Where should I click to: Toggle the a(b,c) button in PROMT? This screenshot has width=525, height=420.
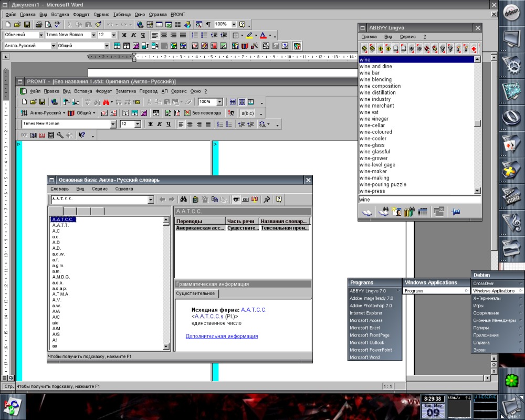pos(247,113)
